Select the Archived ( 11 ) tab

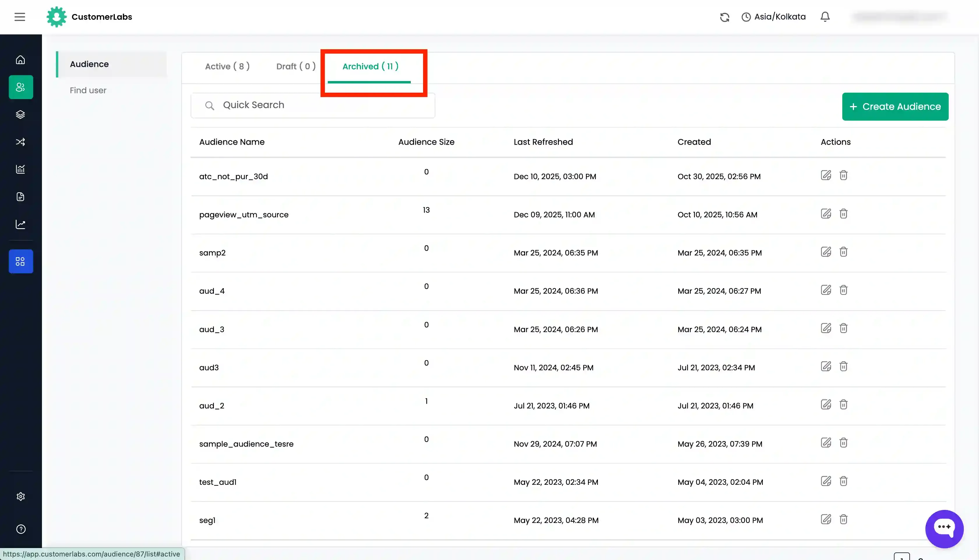coord(370,66)
